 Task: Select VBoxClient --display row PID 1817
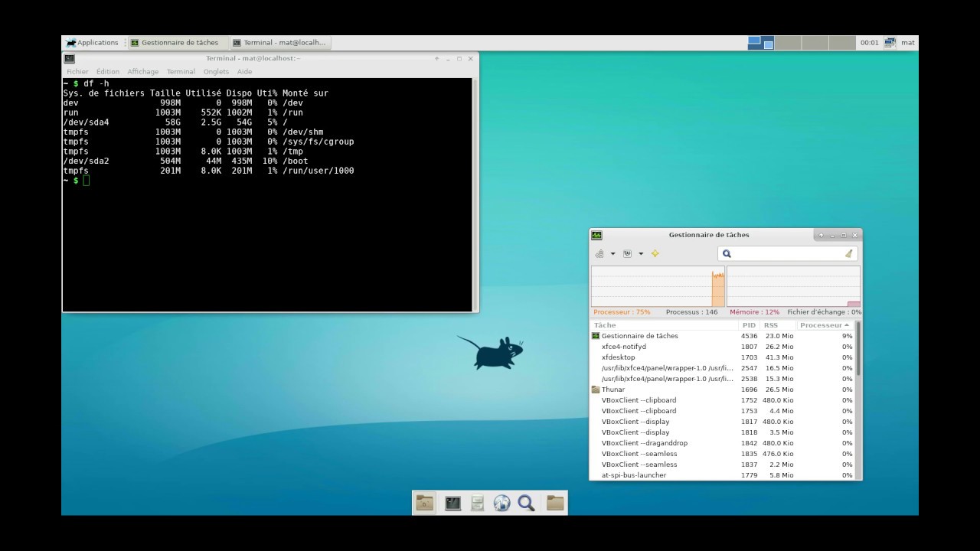pyautogui.click(x=722, y=422)
